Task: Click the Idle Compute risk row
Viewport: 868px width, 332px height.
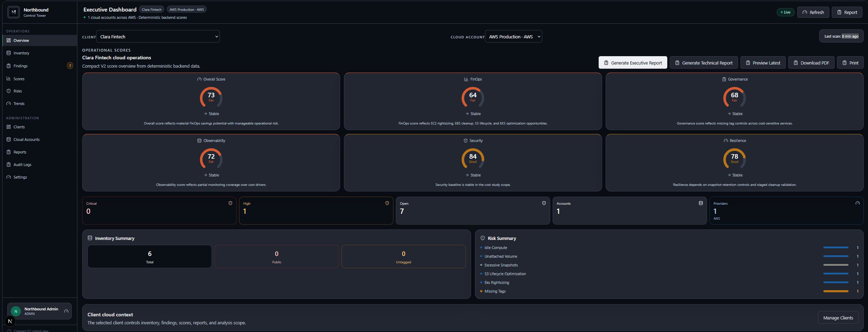Action: click(669, 248)
